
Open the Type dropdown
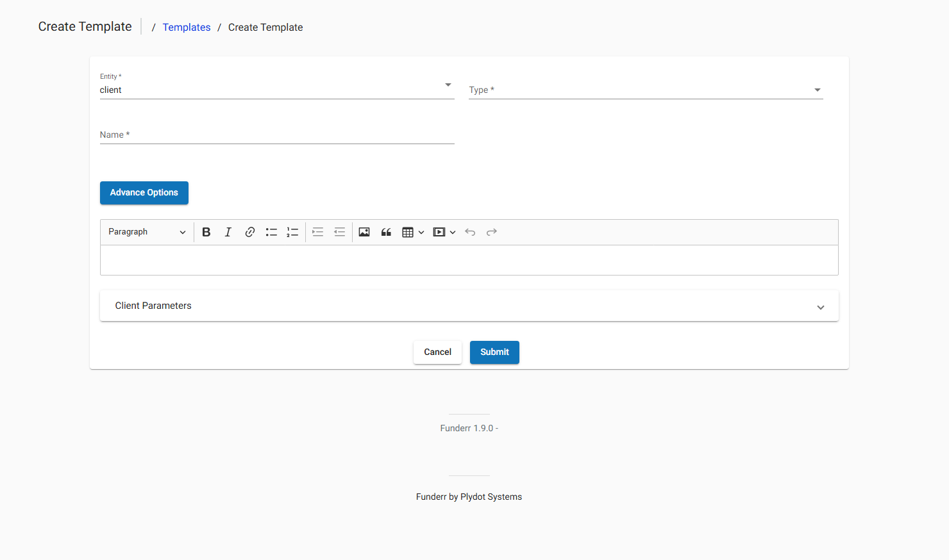tap(817, 90)
